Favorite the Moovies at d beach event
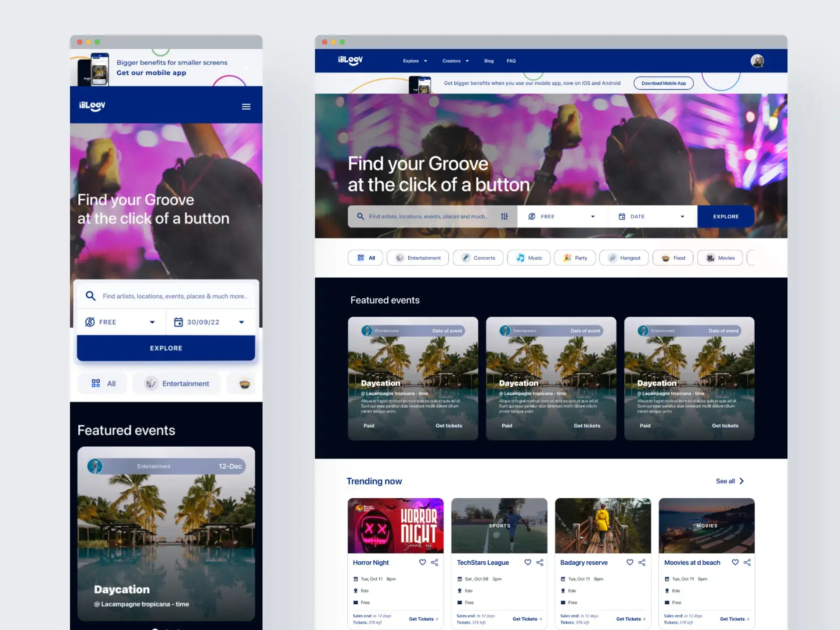 click(x=735, y=563)
